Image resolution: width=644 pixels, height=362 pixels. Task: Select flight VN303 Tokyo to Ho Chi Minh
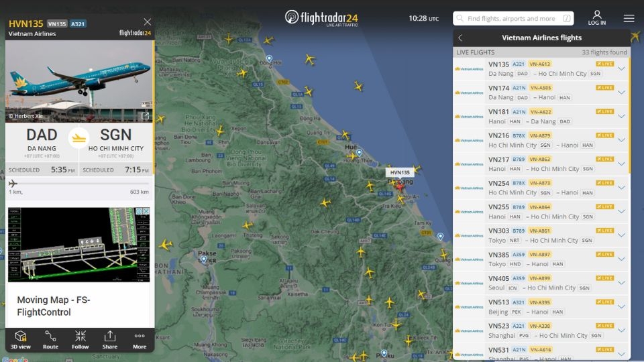537,235
